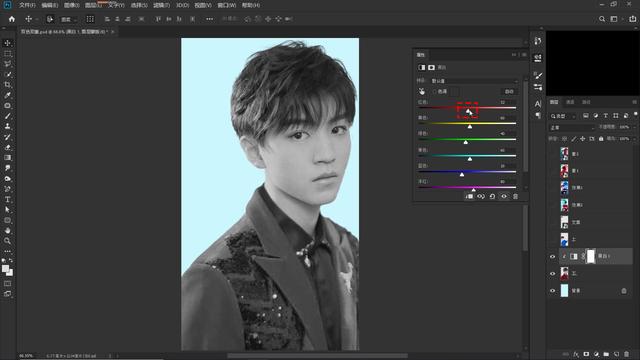640x360 pixels.
Task: Toggle the show transform controls icon
Action: pyautogui.click(x=90, y=19)
